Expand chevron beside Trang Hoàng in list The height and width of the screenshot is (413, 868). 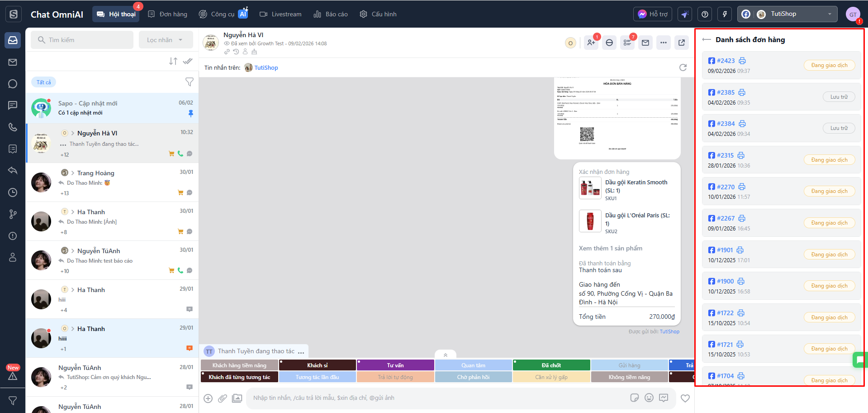point(72,173)
